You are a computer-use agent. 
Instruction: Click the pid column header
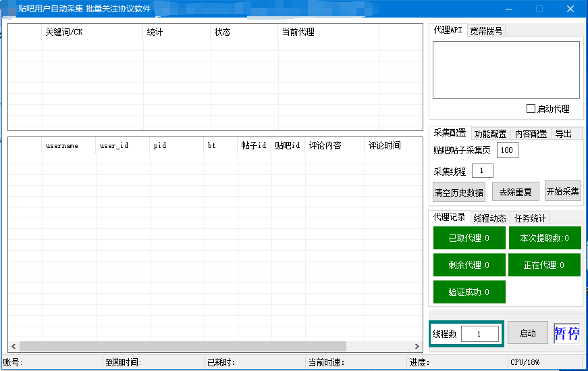click(177, 145)
